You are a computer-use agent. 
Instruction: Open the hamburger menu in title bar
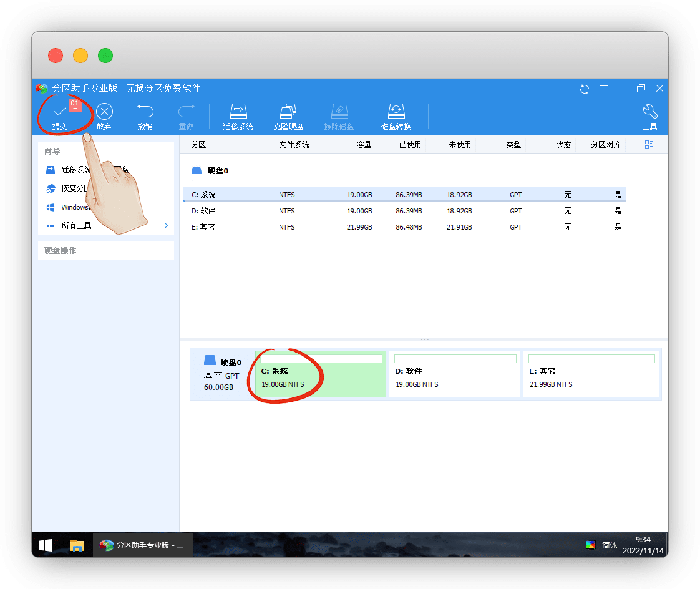click(603, 89)
